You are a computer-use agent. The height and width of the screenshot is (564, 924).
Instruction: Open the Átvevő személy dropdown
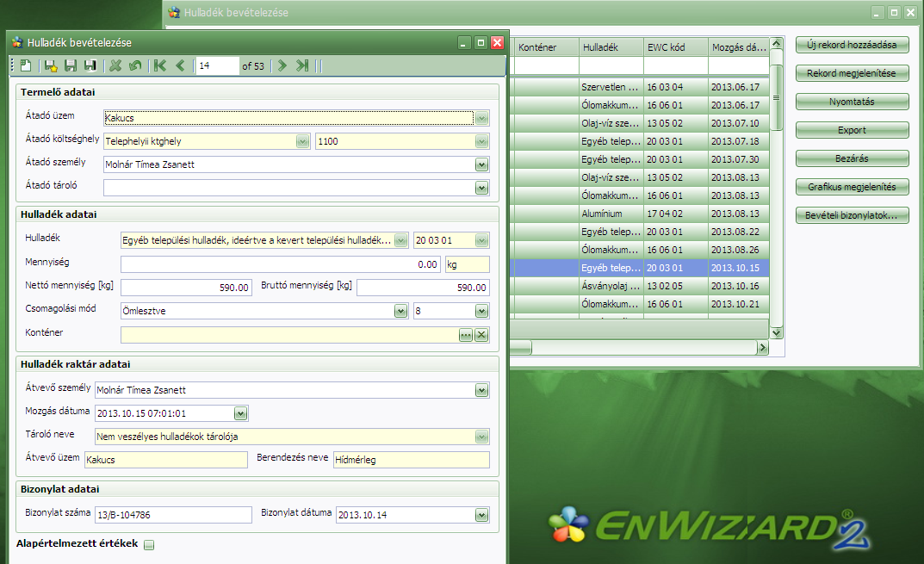coord(481,390)
